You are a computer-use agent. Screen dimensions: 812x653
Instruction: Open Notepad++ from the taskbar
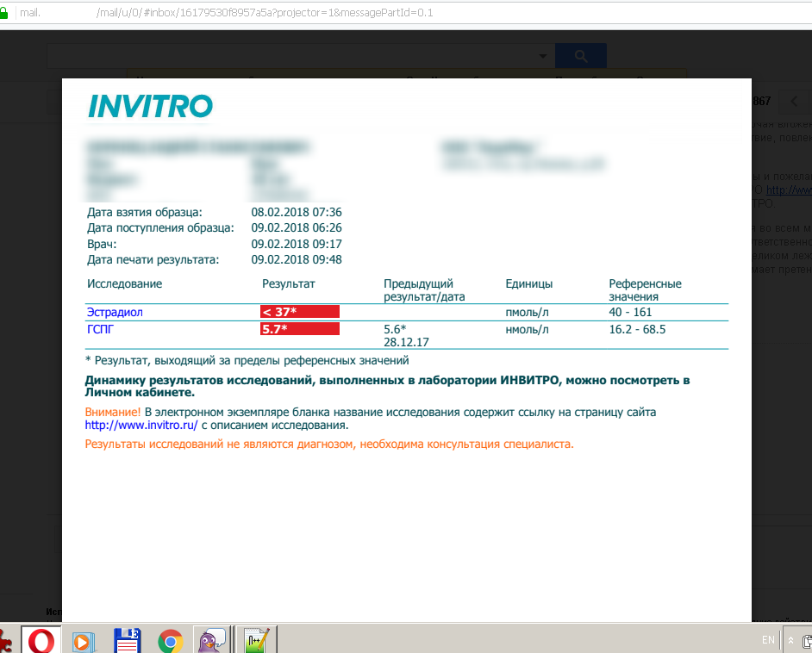[255, 640]
